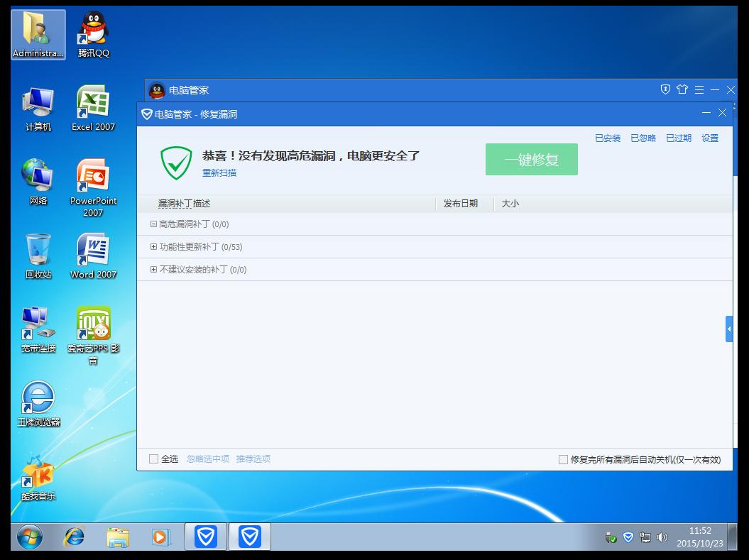Viewport: 749px width, 560px height.
Task: Click the safely remove hardware tray icon
Action: click(x=611, y=537)
